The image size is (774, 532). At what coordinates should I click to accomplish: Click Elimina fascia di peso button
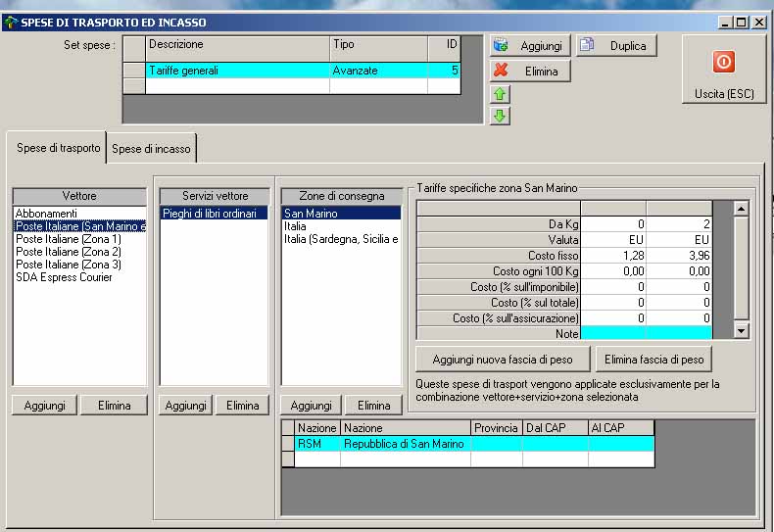[x=653, y=360]
